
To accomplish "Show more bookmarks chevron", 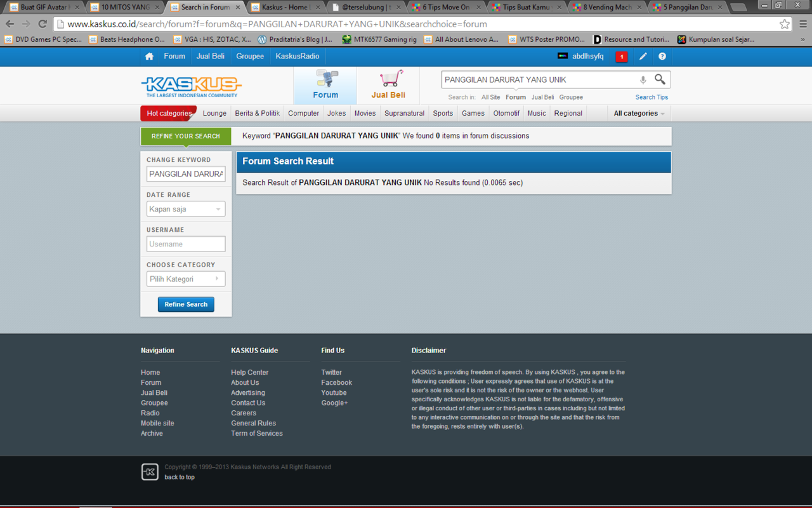I will pyautogui.click(x=802, y=39).
